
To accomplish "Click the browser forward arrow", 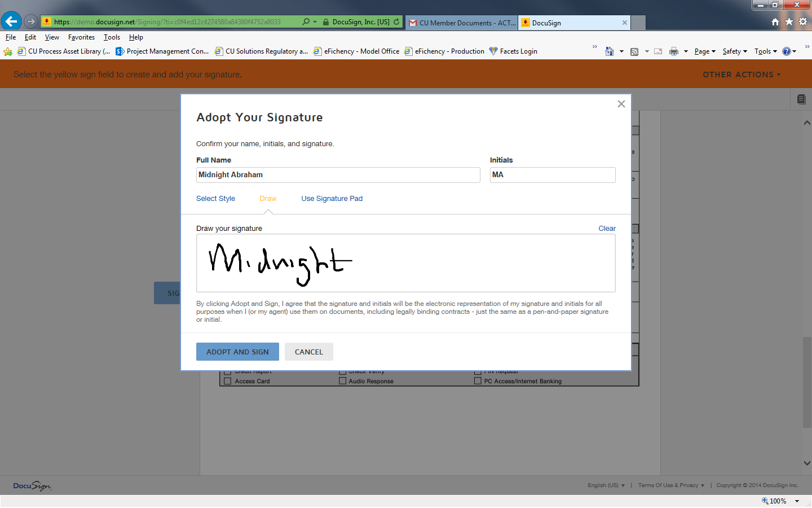I will 31,21.
